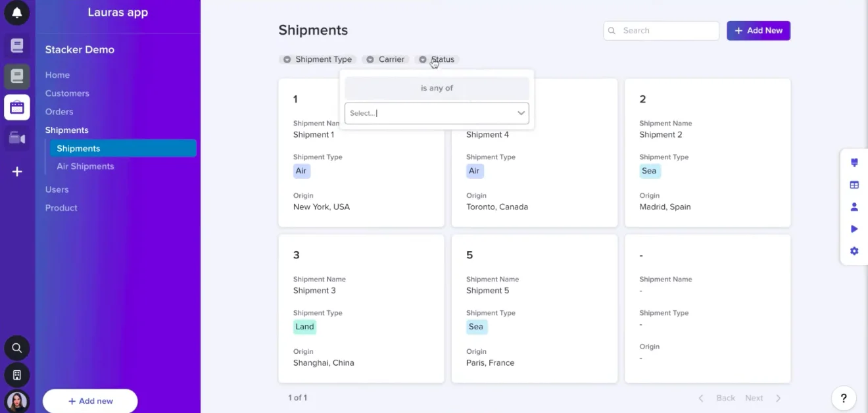Open the notifications bell
This screenshot has height=413, width=868.
(x=17, y=12)
